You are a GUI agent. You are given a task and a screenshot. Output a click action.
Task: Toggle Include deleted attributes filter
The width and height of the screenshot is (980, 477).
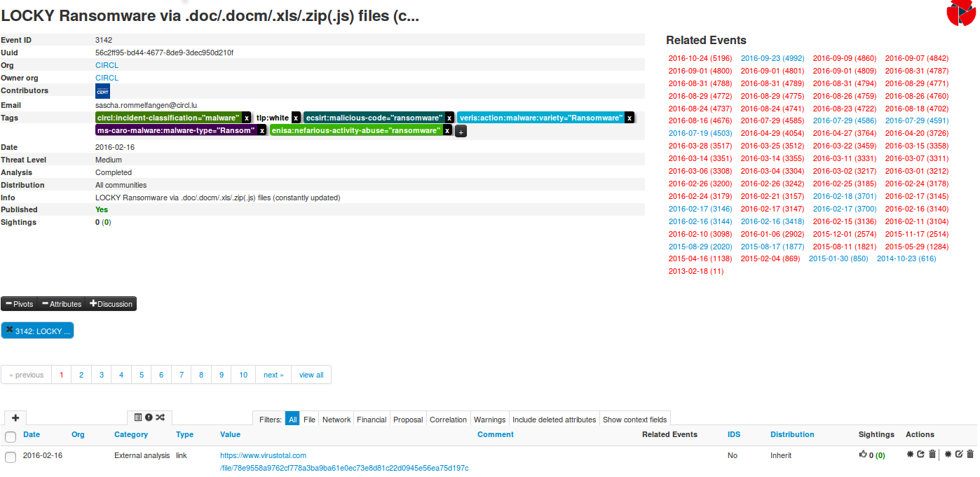point(554,420)
